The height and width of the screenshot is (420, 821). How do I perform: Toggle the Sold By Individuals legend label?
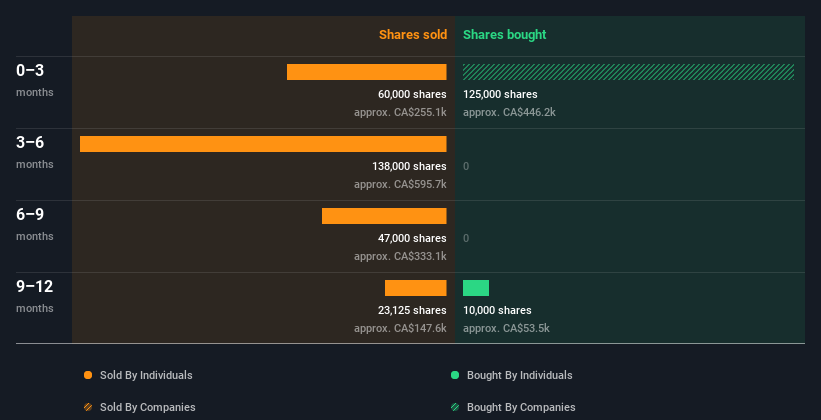[146, 375]
